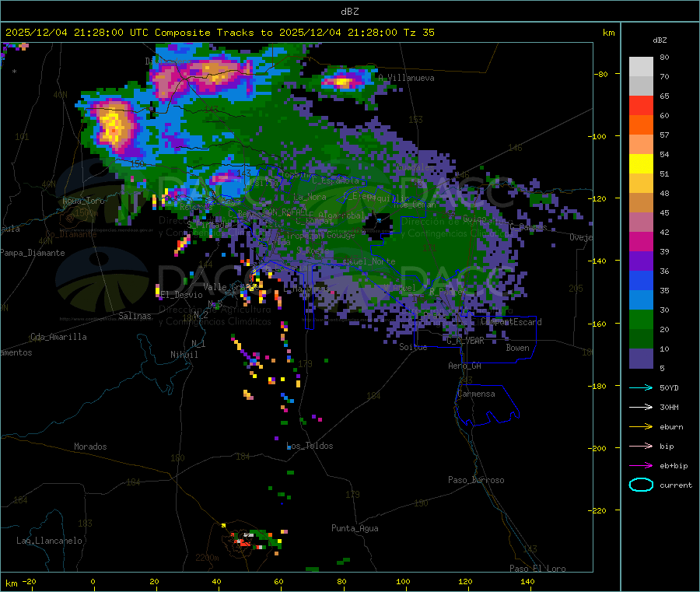Pick the gray swatch between 70 and 65
The width and height of the screenshot is (700, 592).
(x=641, y=86)
